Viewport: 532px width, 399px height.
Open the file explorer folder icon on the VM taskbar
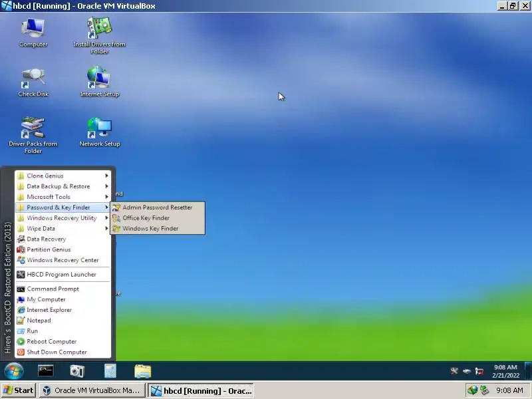(x=142, y=371)
